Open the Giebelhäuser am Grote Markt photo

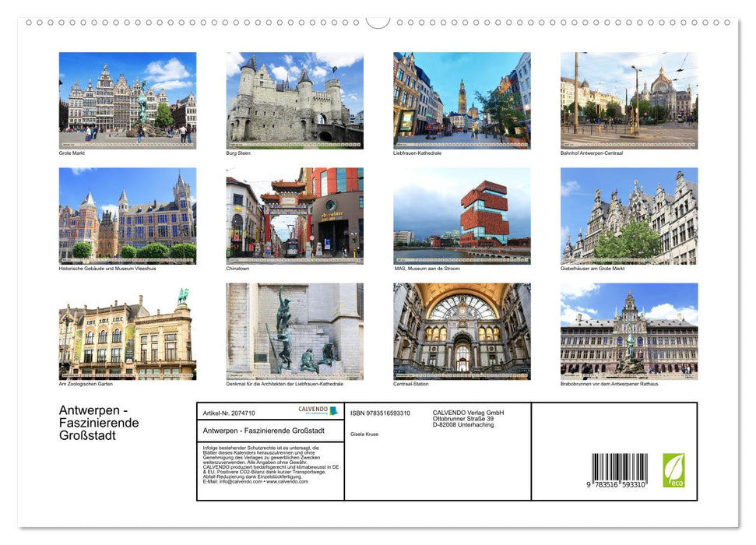click(627, 215)
